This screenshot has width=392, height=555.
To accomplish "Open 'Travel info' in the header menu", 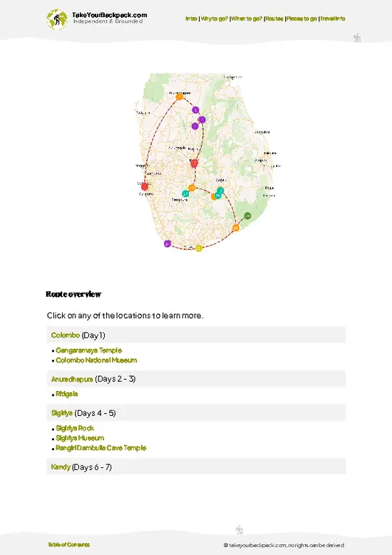I will [333, 19].
